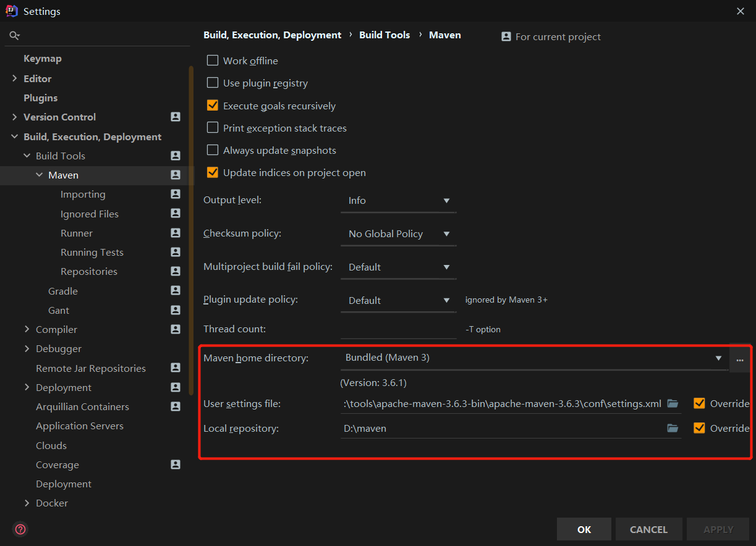The image size is (756, 546).
Task: Click the search magnifier icon in sidebar
Action: [14, 36]
